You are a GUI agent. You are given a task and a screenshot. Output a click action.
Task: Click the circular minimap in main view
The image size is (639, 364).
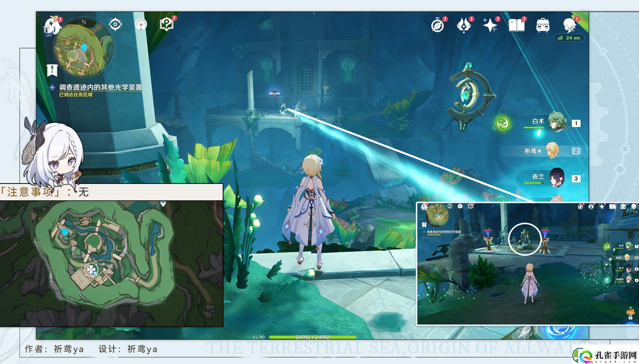click(x=84, y=48)
